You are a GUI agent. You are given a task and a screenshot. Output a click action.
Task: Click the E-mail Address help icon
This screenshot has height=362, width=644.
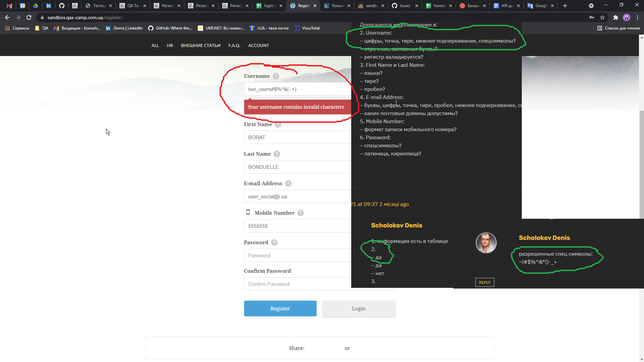pos(288,184)
